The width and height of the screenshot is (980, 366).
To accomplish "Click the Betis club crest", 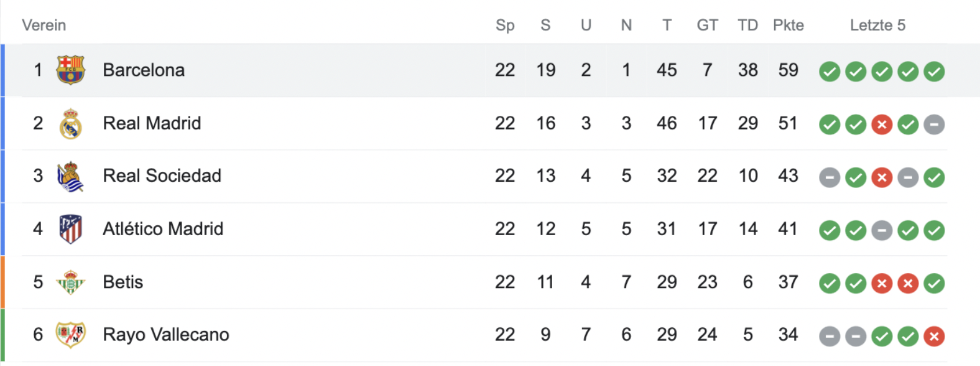I will pyautogui.click(x=71, y=282).
